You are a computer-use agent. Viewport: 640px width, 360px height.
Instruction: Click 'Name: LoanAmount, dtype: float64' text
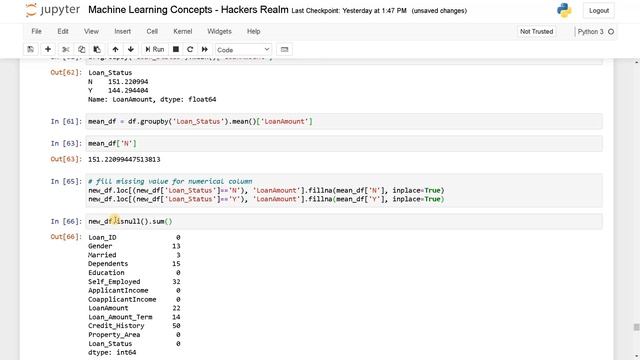[152, 99]
